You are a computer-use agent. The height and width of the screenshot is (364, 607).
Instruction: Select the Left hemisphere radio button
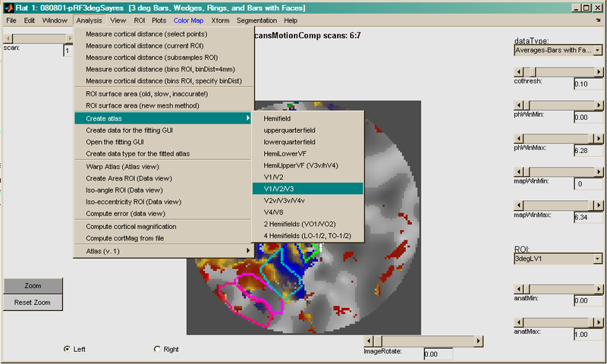[68, 349]
